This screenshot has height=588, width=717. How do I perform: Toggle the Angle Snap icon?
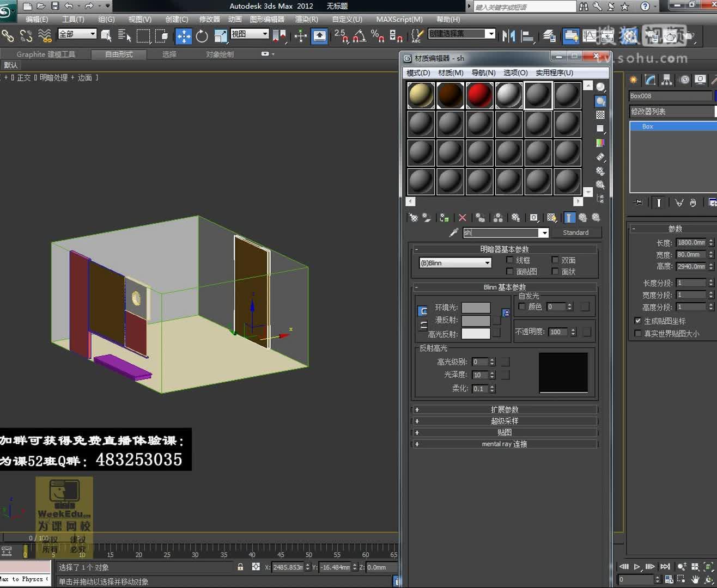359,37
